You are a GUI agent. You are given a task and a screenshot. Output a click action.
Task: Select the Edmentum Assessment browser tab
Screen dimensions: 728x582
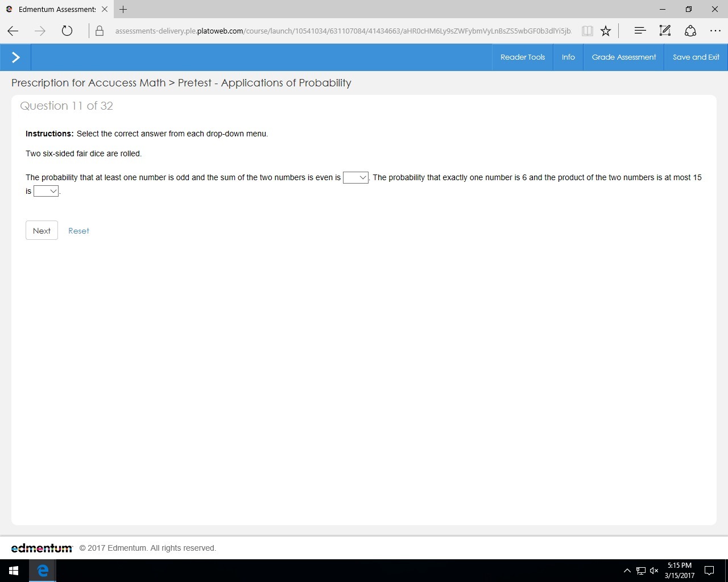[57, 9]
